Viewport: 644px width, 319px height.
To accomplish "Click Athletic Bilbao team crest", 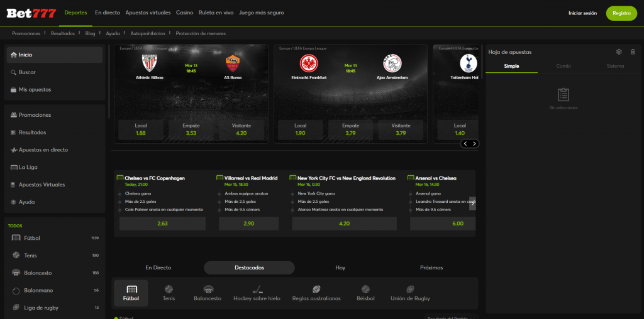I will click(150, 63).
